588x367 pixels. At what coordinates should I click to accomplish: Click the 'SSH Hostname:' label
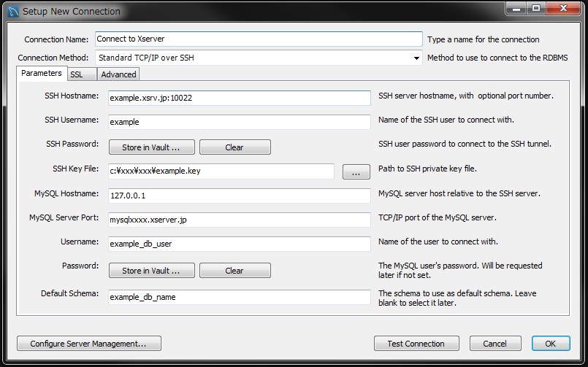pos(72,96)
